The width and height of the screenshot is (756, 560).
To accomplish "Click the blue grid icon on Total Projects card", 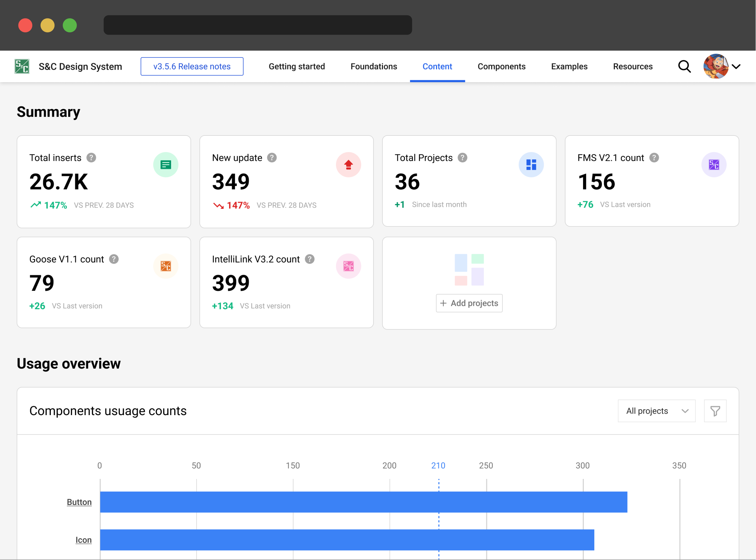I will tap(531, 165).
